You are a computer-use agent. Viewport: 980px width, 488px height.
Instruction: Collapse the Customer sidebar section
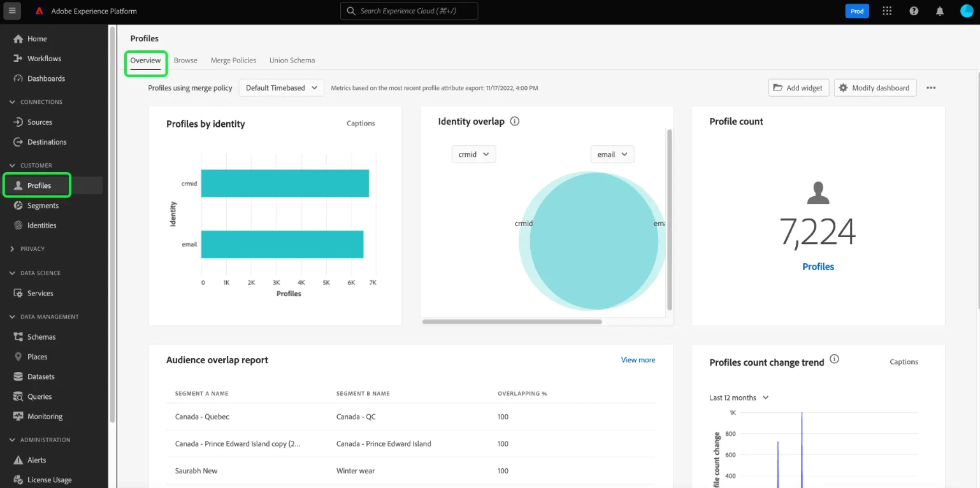coord(11,165)
